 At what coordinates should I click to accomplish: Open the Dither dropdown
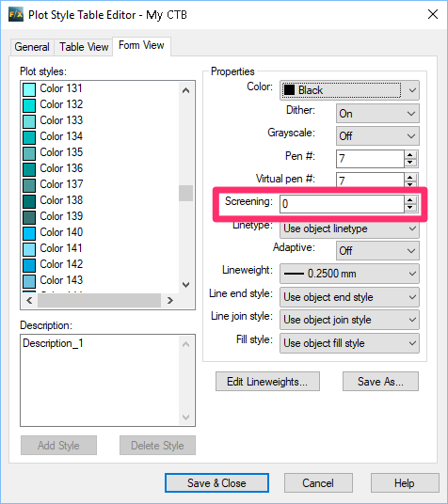coord(377,114)
